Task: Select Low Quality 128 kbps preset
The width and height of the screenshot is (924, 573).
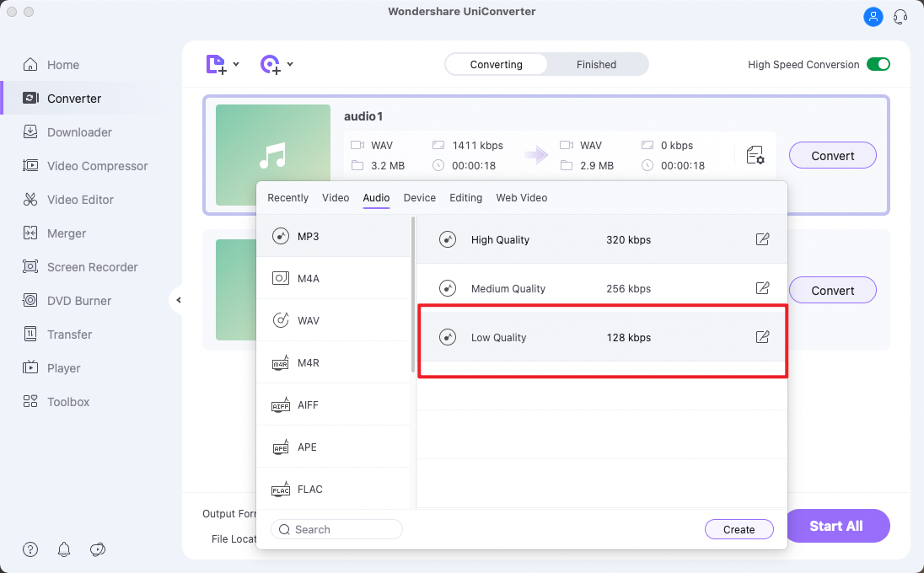Action: pyautogui.click(x=602, y=337)
